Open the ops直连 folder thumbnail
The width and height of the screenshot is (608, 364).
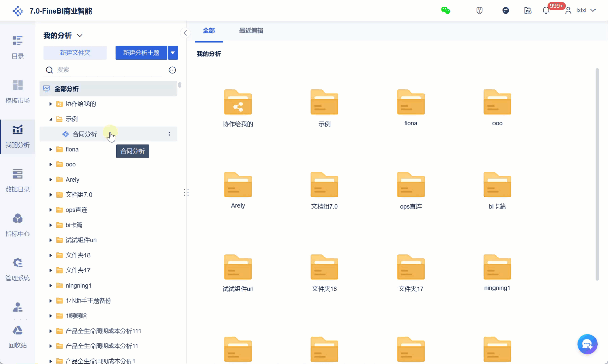[411, 185]
